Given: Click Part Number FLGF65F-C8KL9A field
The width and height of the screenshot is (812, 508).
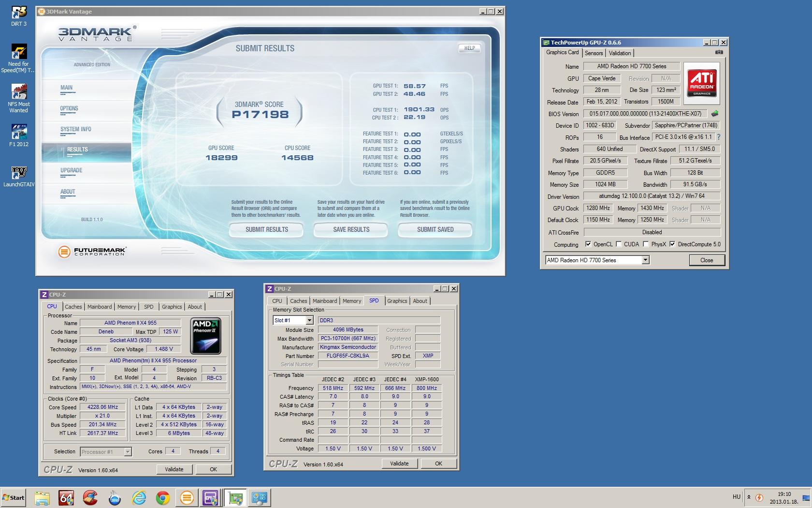Looking at the screenshot, I should point(348,356).
